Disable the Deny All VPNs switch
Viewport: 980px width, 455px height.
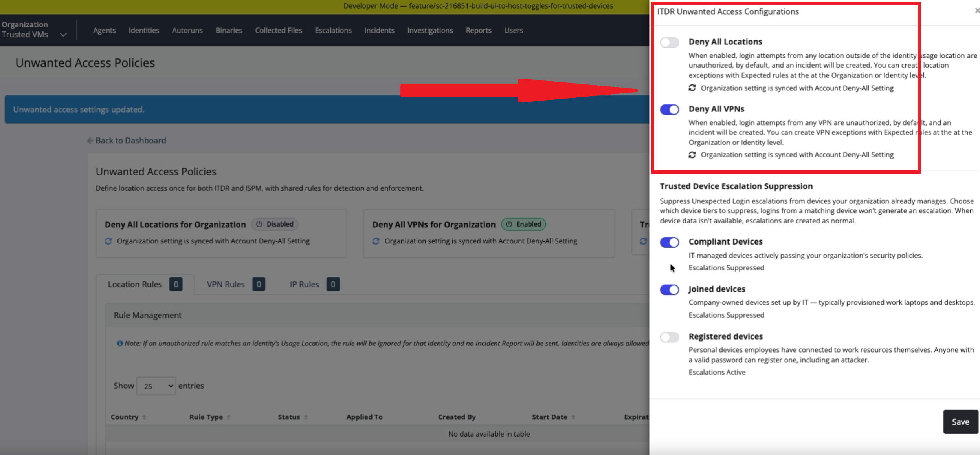(669, 110)
